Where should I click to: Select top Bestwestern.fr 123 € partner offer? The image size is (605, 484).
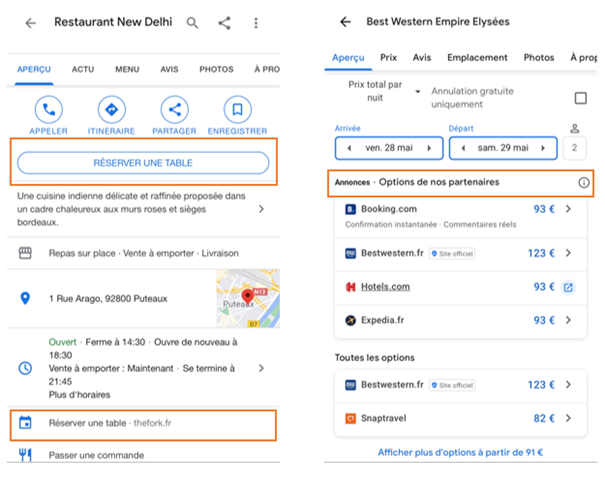click(x=461, y=254)
